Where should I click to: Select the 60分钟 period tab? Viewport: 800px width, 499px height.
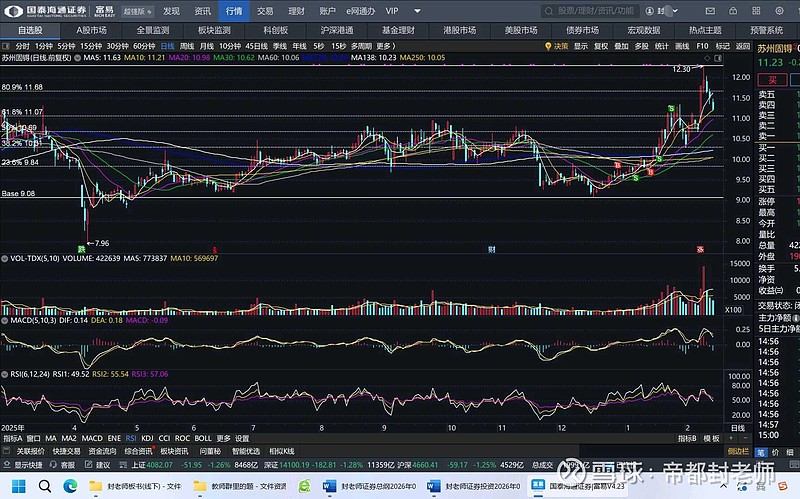(x=144, y=46)
